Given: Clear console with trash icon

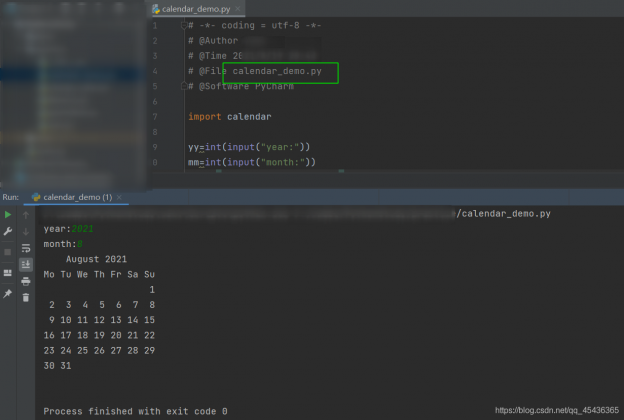Looking at the screenshot, I should 26,297.
